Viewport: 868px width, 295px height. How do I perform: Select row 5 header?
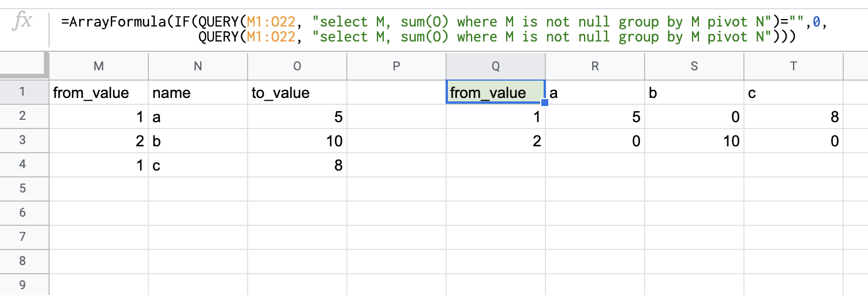point(23,188)
